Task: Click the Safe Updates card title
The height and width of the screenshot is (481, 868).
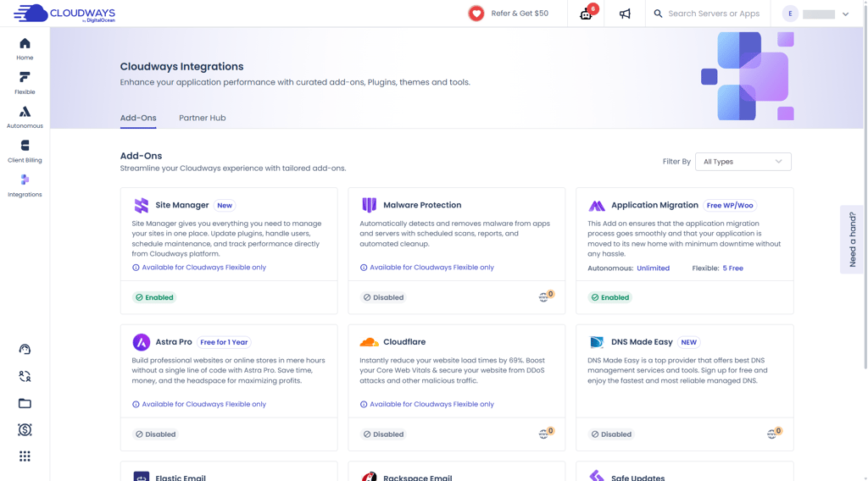Action: 637,478
